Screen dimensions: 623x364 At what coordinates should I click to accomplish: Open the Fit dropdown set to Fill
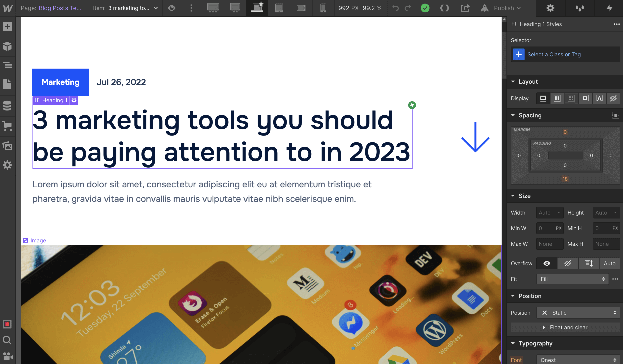point(572,279)
